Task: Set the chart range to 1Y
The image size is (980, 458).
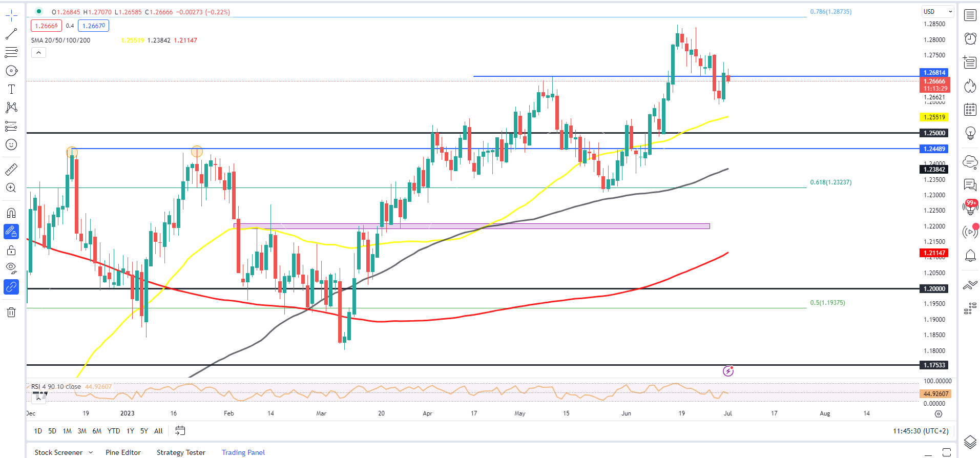Action: [x=130, y=431]
